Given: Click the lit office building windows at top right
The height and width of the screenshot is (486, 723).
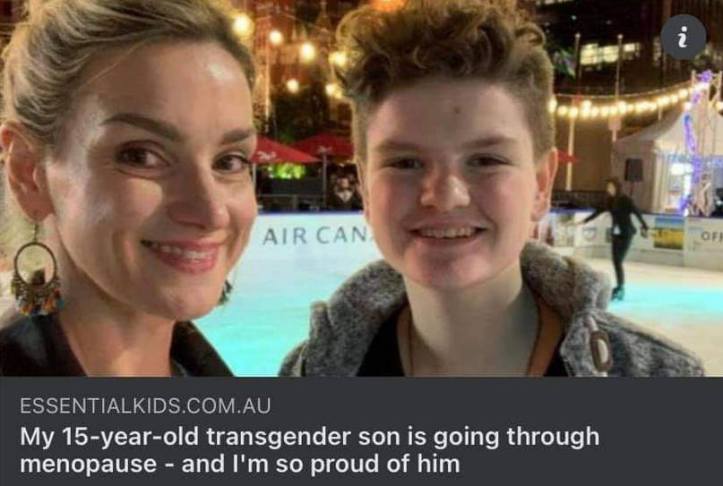Looking at the screenshot, I should click(x=609, y=53).
